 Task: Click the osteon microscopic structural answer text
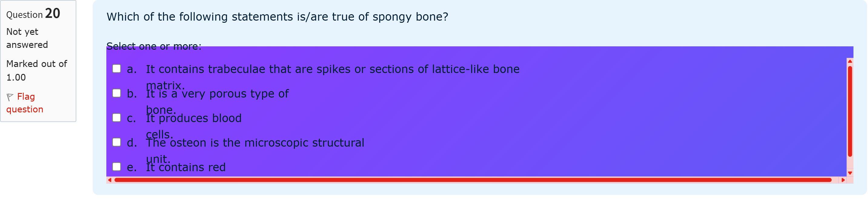[255, 143]
